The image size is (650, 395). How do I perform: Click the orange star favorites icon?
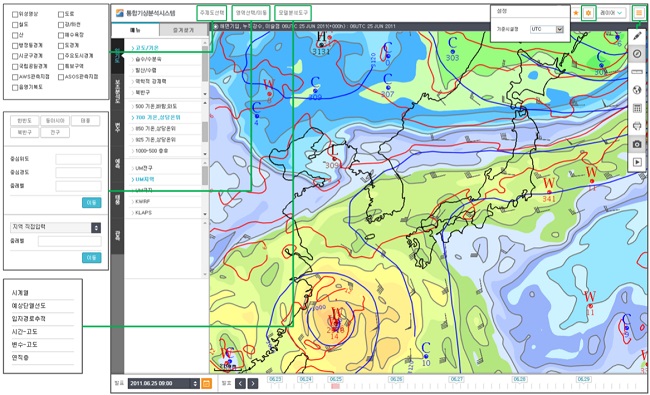coord(576,13)
